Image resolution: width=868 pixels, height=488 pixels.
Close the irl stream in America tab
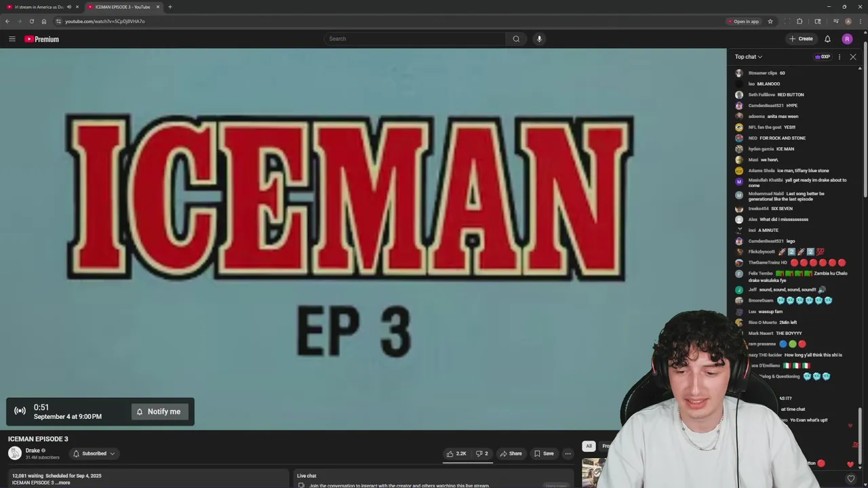pyautogui.click(x=77, y=7)
